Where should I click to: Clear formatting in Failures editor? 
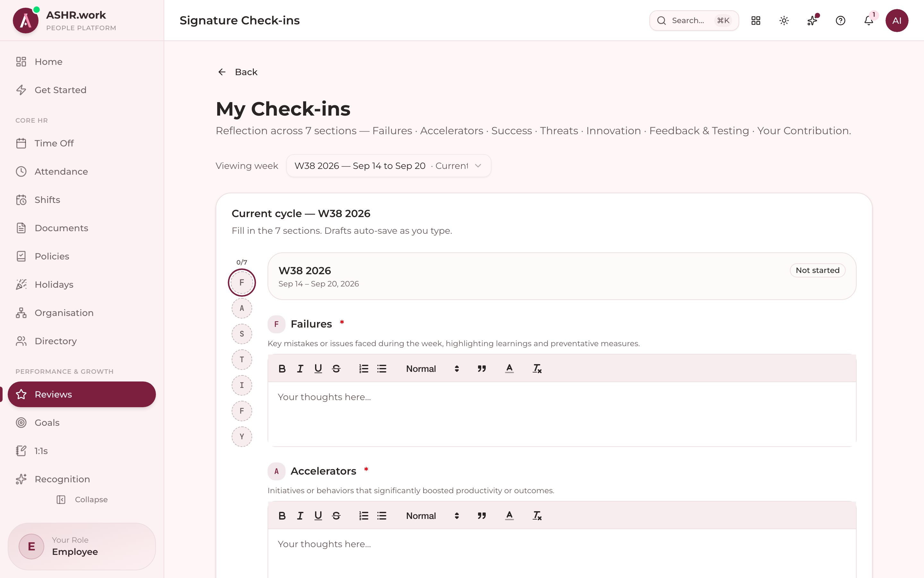[537, 369]
